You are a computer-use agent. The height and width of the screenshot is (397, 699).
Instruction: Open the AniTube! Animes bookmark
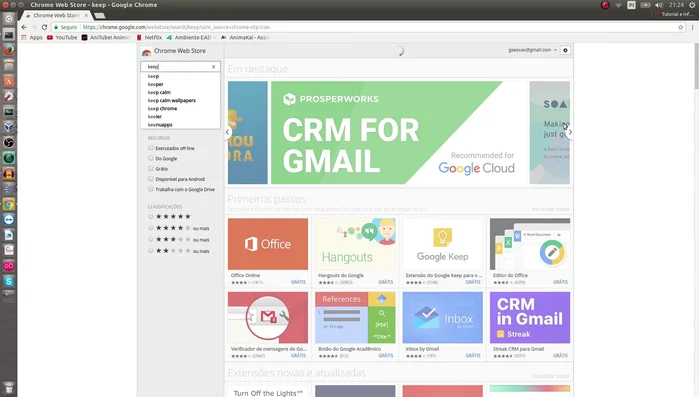[106, 37]
